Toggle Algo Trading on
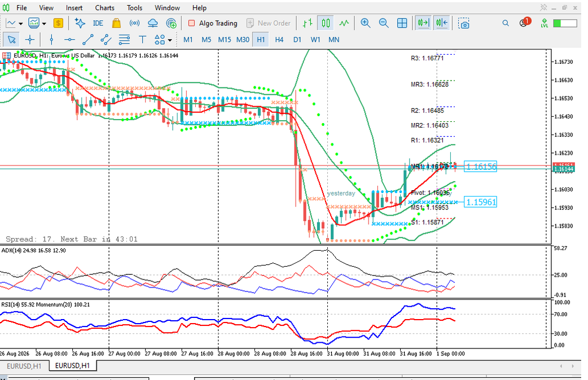Viewport: 588px width, 380px height. pos(212,23)
